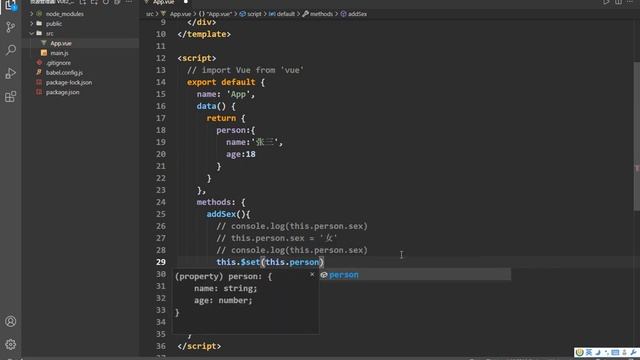Click 'App.vue' file breadcrumb

pyautogui.click(x=180, y=14)
